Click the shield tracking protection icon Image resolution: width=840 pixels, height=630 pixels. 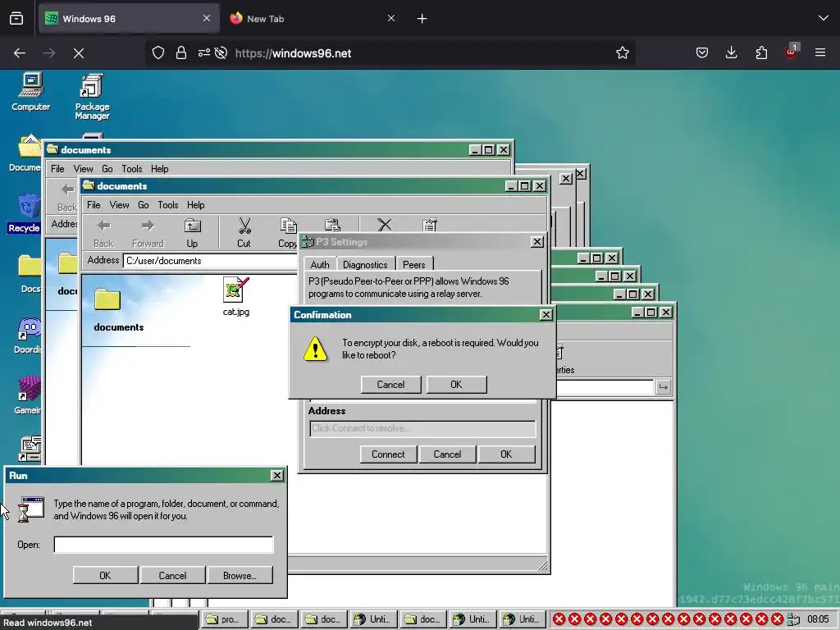pyautogui.click(x=158, y=53)
